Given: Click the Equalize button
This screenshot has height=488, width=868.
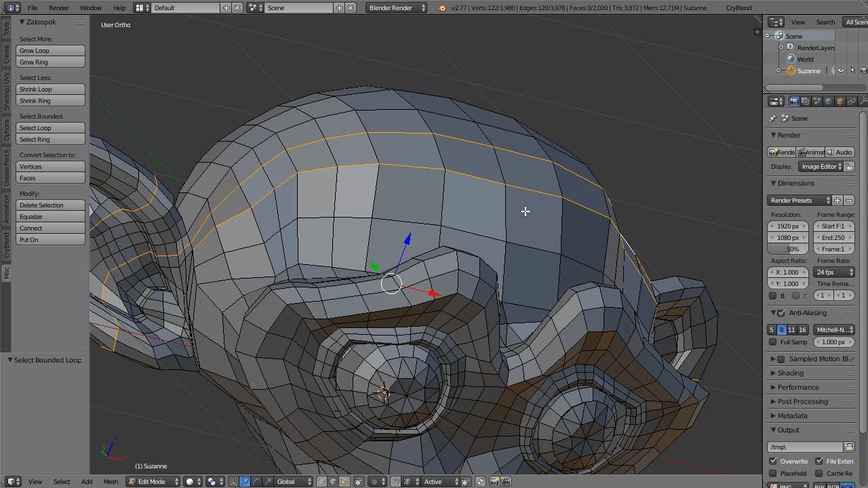Looking at the screenshot, I should [x=51, y=217].
